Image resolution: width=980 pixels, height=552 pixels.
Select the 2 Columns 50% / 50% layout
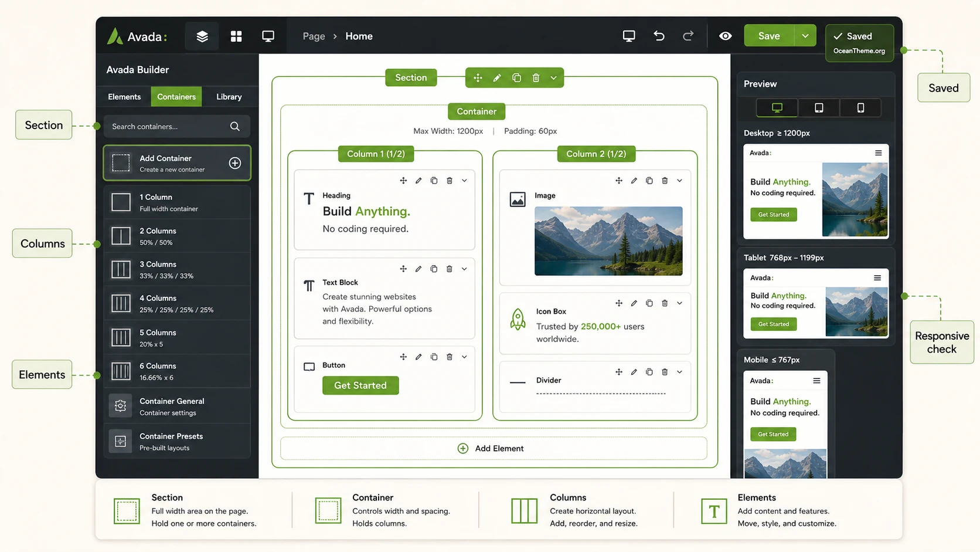(x=177, y=236)
